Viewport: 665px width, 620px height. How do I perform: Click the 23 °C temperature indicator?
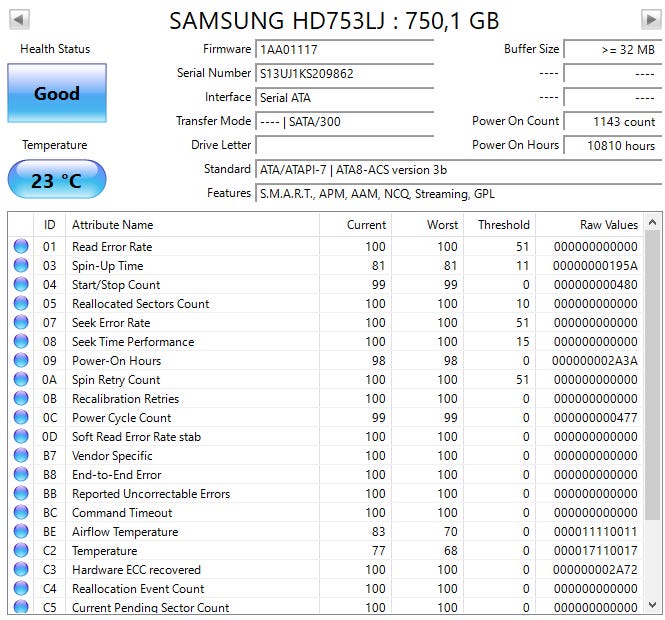(57, 179)
